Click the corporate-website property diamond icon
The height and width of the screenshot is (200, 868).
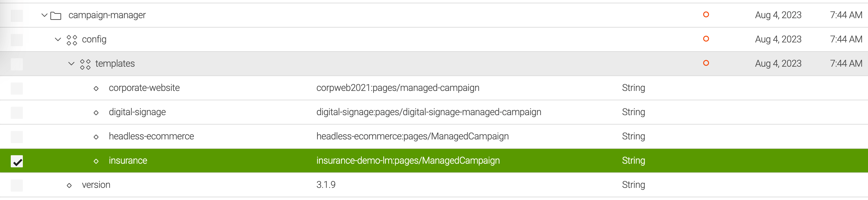pyautogui.click(x=96, y=89)
